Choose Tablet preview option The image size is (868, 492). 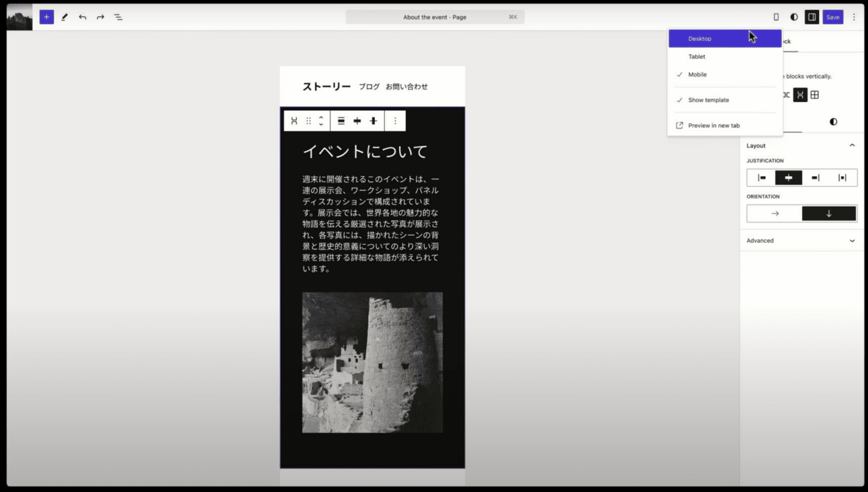[725, 56]
